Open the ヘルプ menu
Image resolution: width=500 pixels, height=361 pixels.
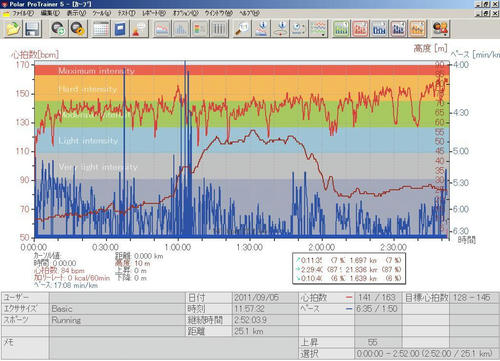(249, 13)
